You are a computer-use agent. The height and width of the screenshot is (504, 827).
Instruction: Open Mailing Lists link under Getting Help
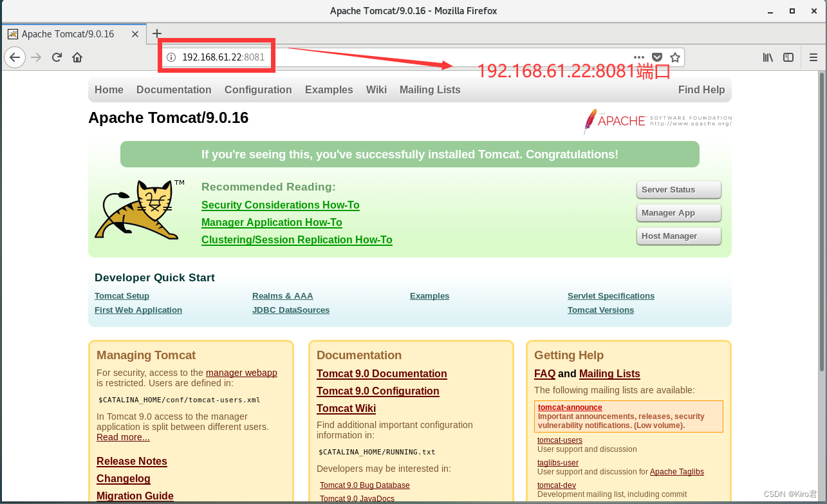(x=609, y=374)
